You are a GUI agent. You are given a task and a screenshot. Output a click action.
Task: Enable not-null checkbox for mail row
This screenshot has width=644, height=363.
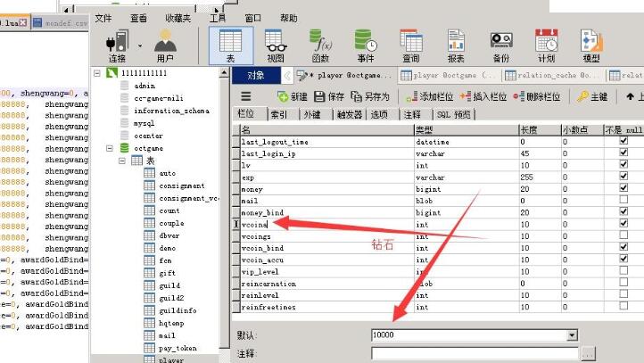pyautogui.click(x=623, y=201)
